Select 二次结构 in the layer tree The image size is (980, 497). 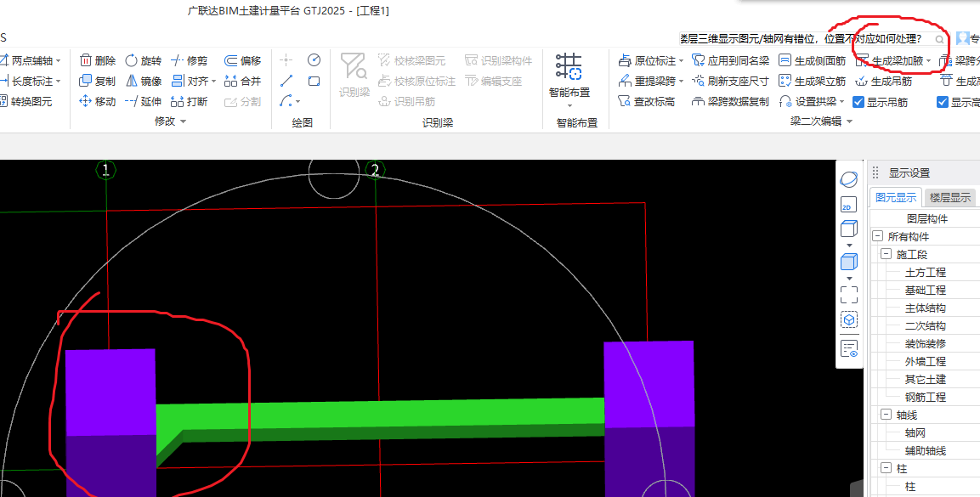point(925,326)
